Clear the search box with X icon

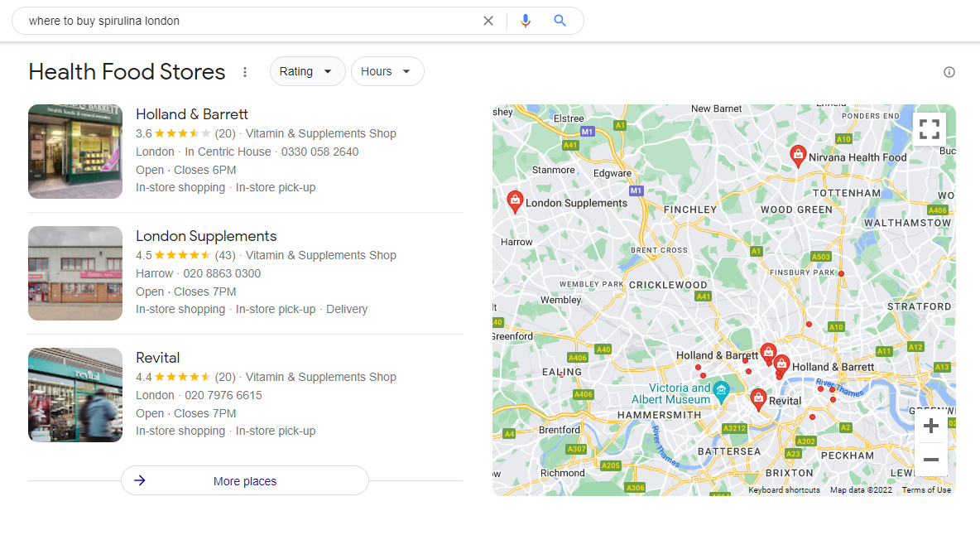pos(488,21)
